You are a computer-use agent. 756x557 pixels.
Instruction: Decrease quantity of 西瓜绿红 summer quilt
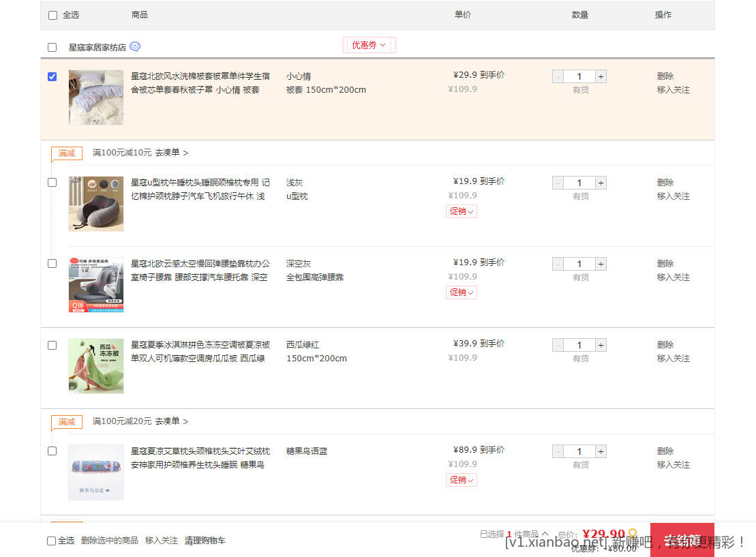tap(558, 345)
